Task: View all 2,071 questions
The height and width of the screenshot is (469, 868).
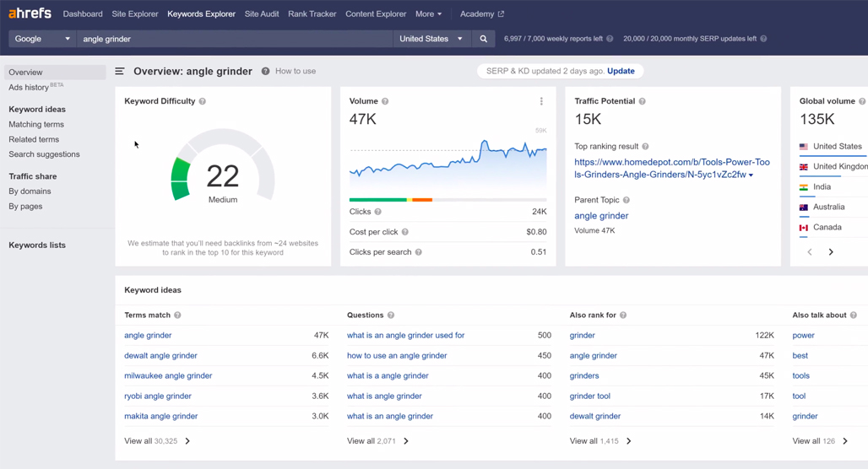Action: pos(378,441)
